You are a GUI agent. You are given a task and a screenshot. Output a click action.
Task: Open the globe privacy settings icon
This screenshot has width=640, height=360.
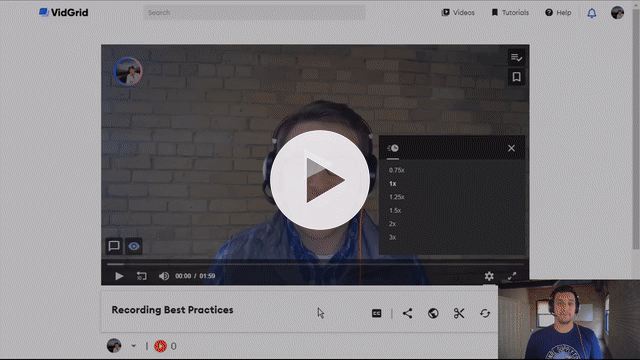[433, 313]
